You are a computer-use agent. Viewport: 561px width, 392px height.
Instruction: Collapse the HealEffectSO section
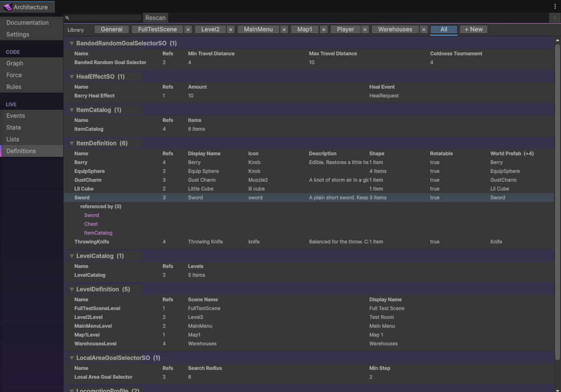point(72,76)
